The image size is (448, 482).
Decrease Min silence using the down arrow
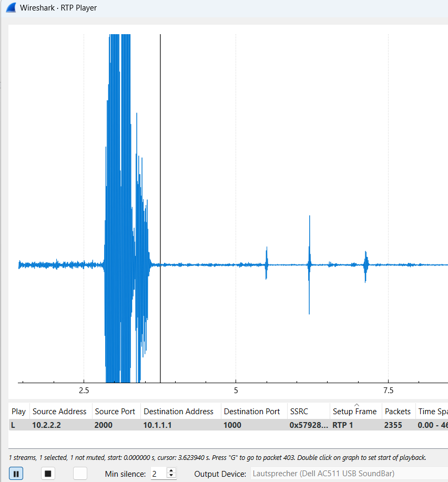click(x=171, y=476)
